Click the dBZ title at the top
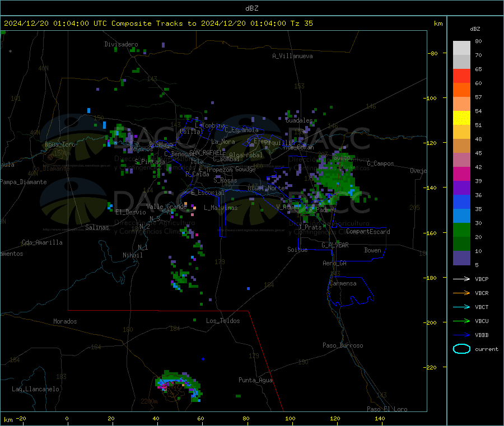The height and width of the screenshot is (426, 504). coord(251,8)
